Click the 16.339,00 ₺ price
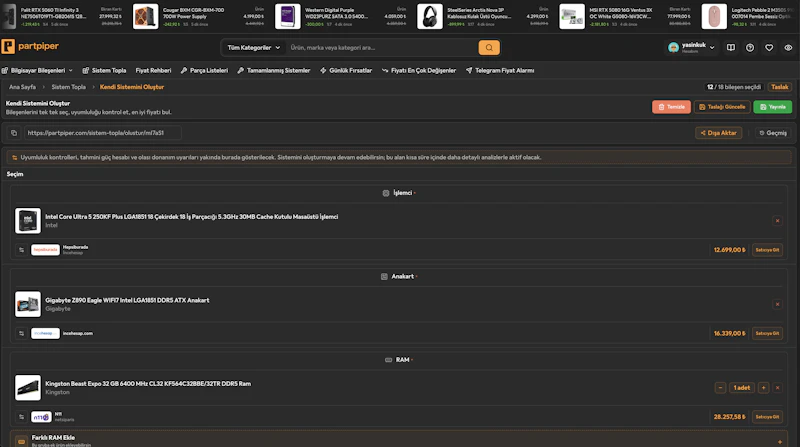This screenshot has width=800, height=447. [730, 333]
